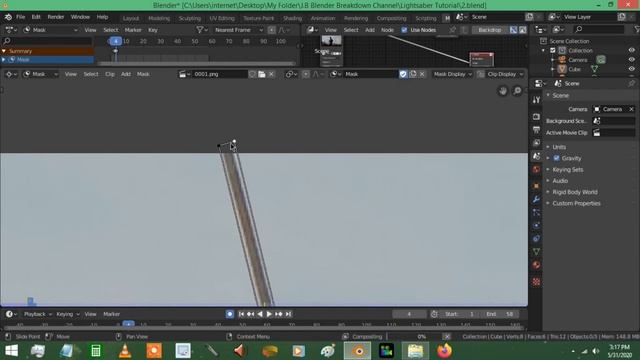Open the Texture properties tab

click(x=536, y=282)
